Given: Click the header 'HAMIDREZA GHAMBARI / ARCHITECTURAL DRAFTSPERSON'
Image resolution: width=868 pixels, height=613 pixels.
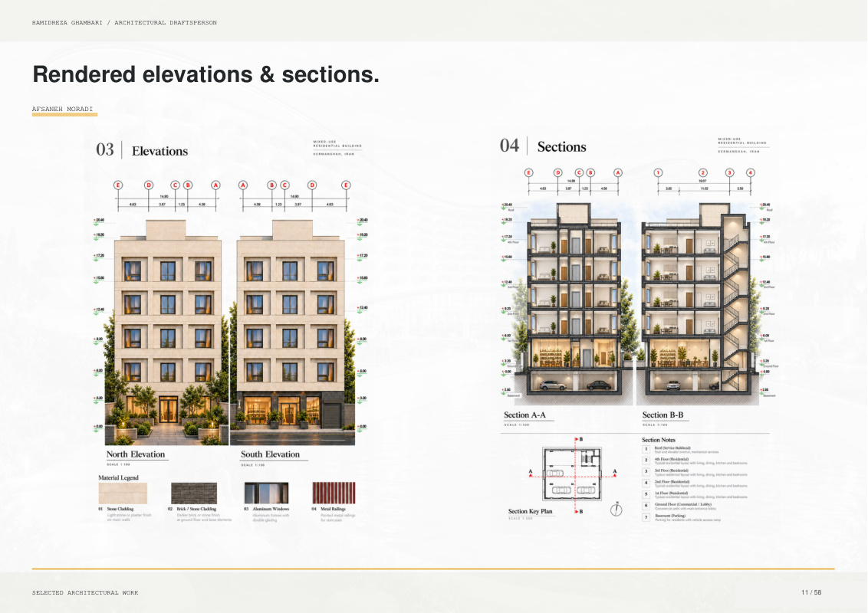Looking at the screenshot, I should [x=124, y=23].
